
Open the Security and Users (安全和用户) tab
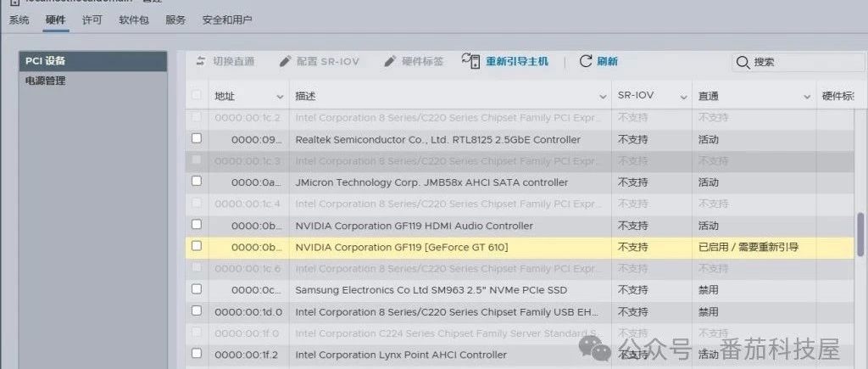pyautogui.click(x=227, y=20)
